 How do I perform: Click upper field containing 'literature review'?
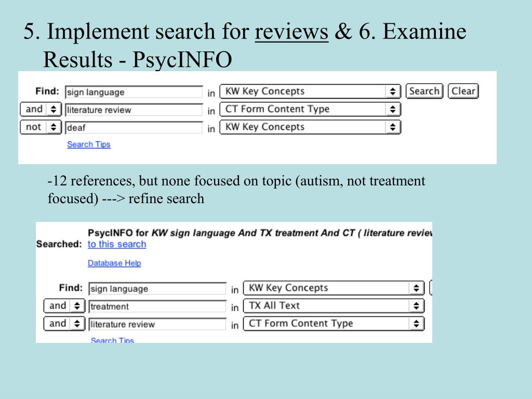point(134,110)
